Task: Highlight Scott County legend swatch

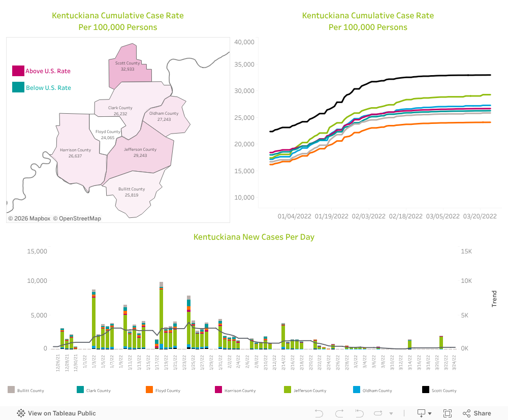Action: coord(426,390)
